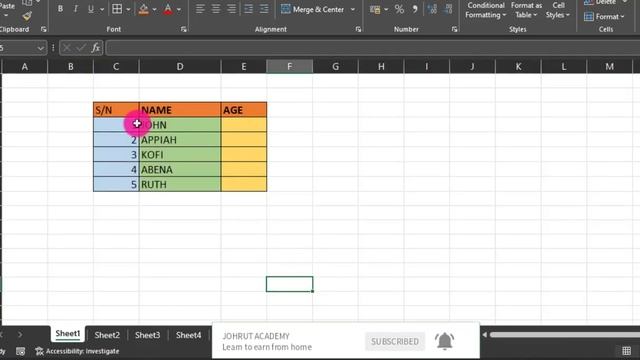The height and width of the screenshot is (360, 640).
Task: Click the Enter checkmark icon
Action: coord(81,48)
